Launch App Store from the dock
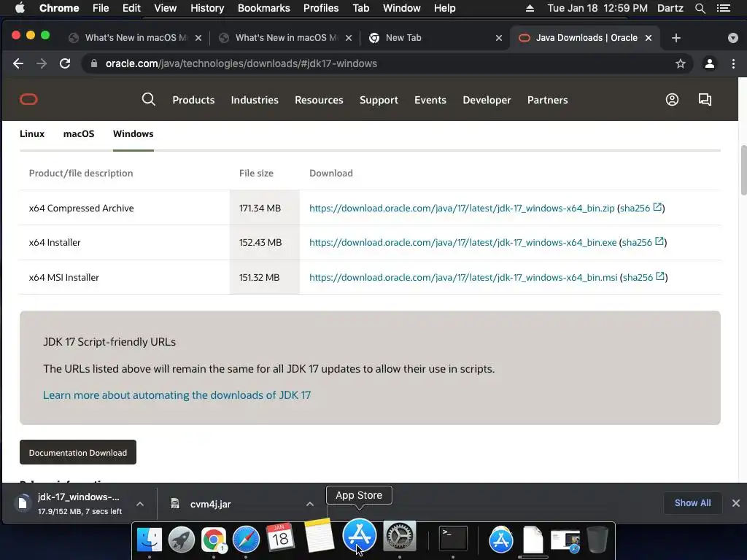The width and height of the screenshot is (747, 560). pos(359,535)
